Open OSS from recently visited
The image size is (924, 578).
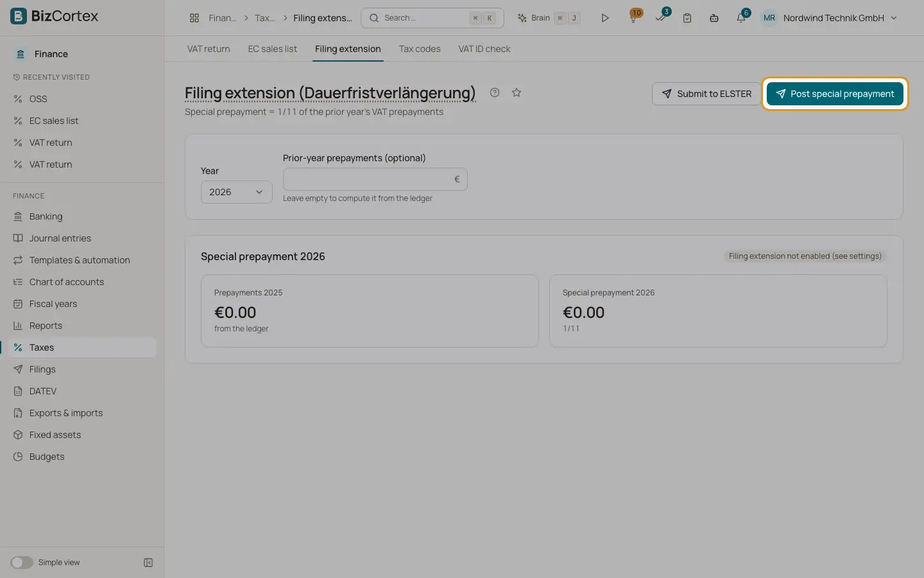82,99
